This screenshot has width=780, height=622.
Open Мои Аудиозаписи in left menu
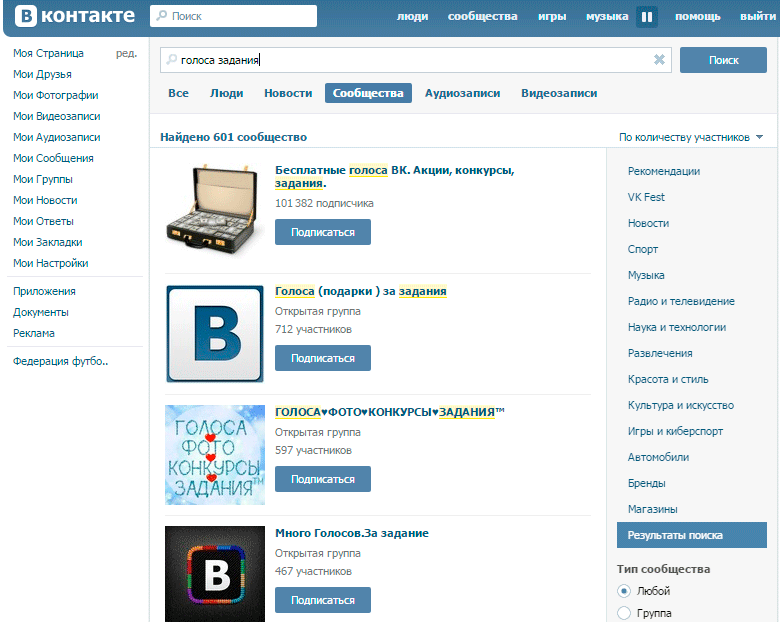(57, 137)
